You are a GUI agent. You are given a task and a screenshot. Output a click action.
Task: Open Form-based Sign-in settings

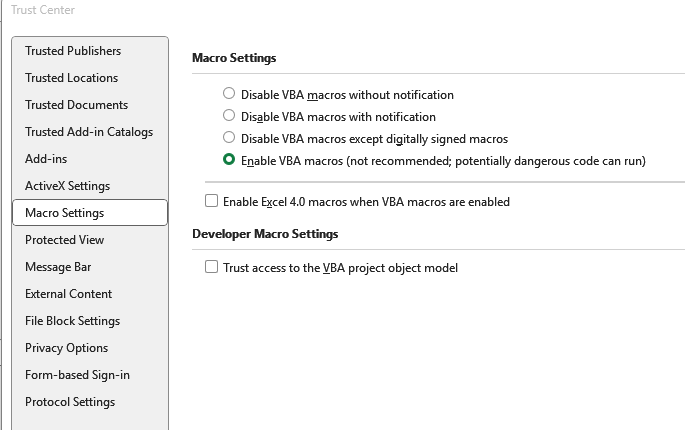pyautogui.click(x=77, y=375)
